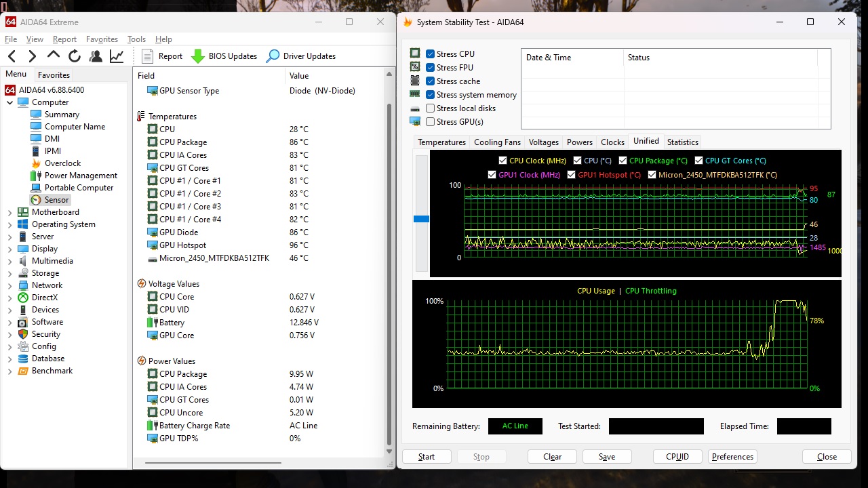Switch to the Favorites panel tab
The height and width of the screenshot is (488, 868).
(54, 75)
